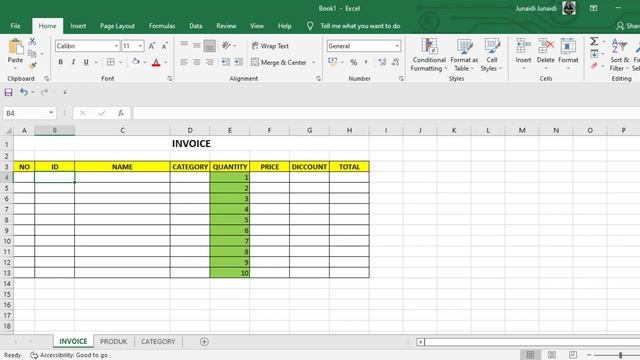
Task: Open Merge & Center dropdown arrow
Action: [313, 62]
